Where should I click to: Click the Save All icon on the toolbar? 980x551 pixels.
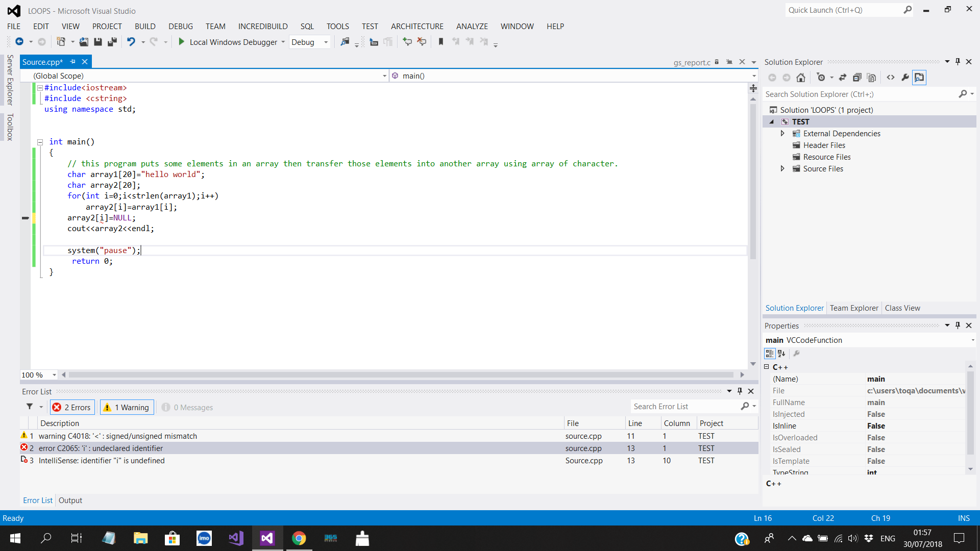coord(112,42)
